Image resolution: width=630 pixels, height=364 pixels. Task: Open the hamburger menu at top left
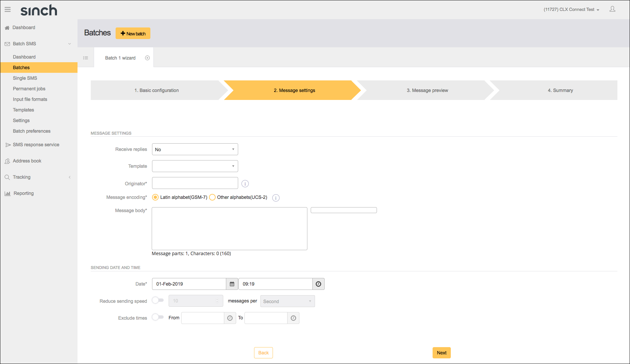coord(7,9)
